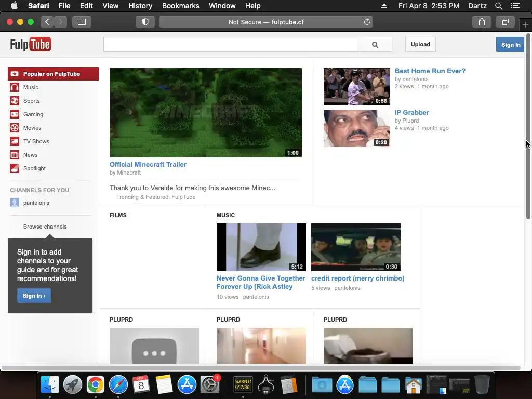The image size is (532, 399).
Task: Click the vertical page scrollbar
Action: coord(528,126)
